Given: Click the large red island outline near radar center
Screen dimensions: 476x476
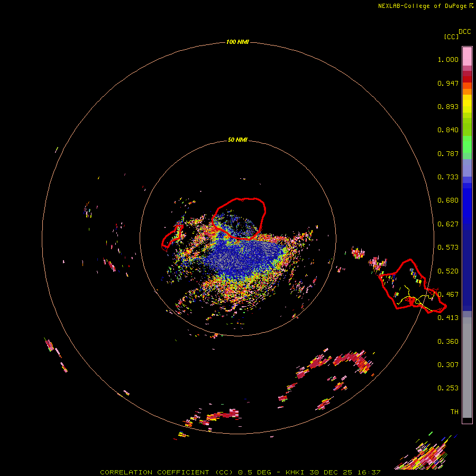Looking at the screenshot, I should pyautogui.click(x=239, y=219).
